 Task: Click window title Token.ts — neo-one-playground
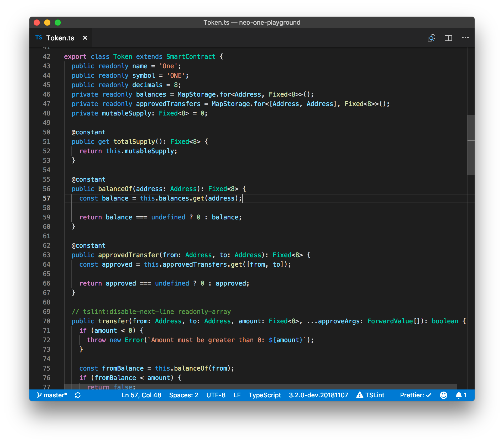(x=252, y=23)
